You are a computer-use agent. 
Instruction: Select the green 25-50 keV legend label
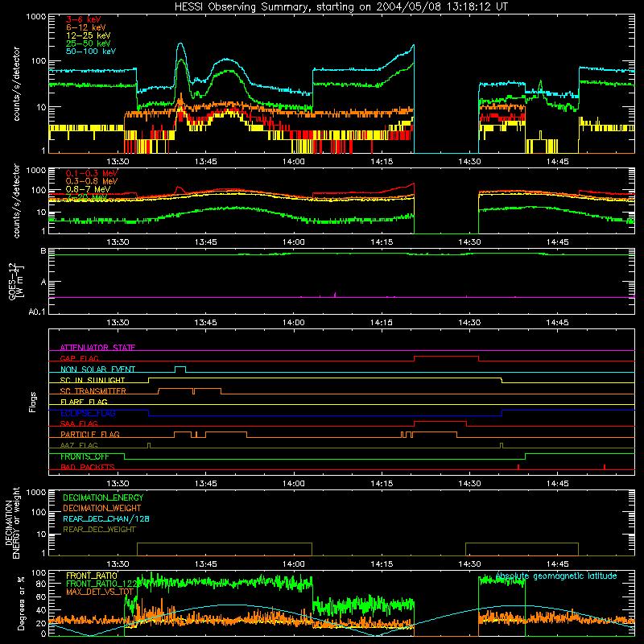click(x=88, y=43)
